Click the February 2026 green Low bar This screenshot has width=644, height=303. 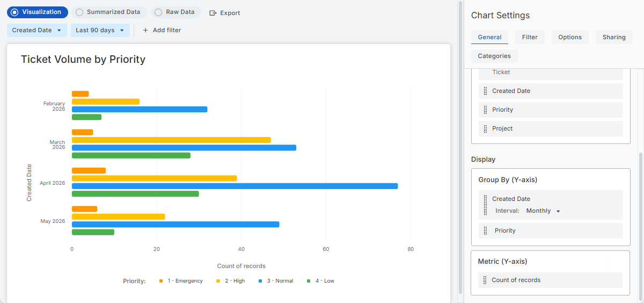tap(86, 117)
